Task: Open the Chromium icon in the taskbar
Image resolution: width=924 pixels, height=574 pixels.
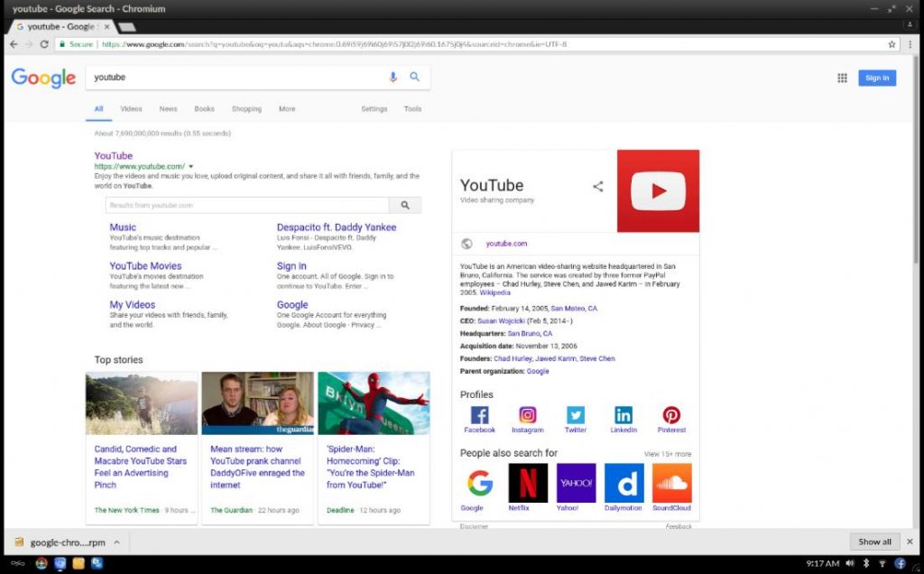Action: point(60,563)
